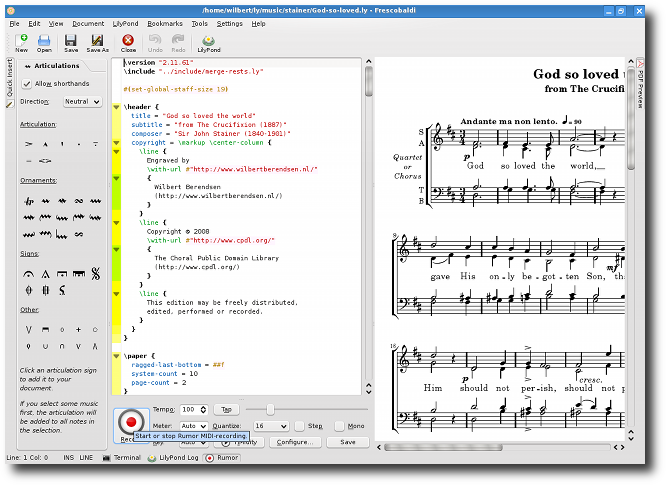Viewport: 666px width, 485px height.
Task: Collapse the \header block fold marker
Action: [116, 107]
